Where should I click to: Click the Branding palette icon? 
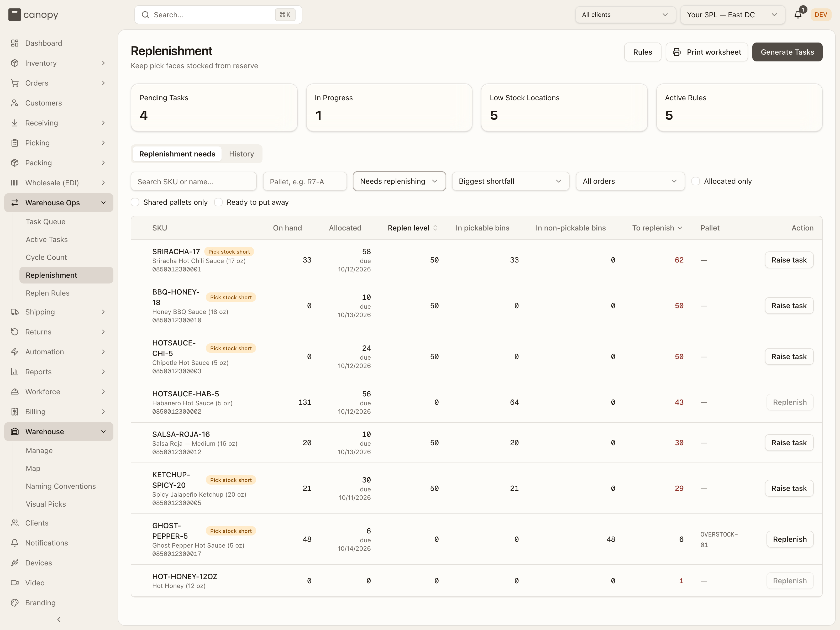15,603
